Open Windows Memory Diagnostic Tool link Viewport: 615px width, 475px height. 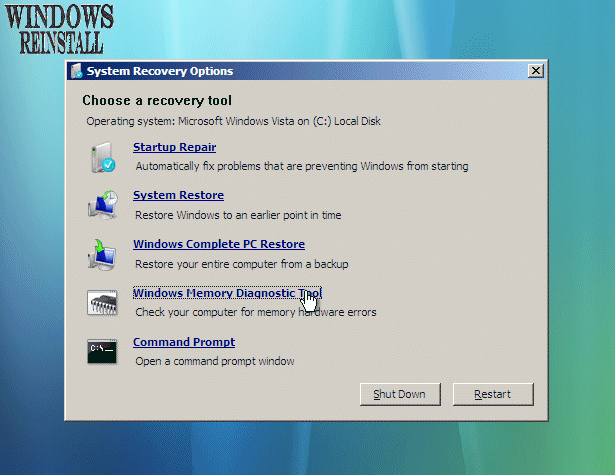[x=226, y=293]
